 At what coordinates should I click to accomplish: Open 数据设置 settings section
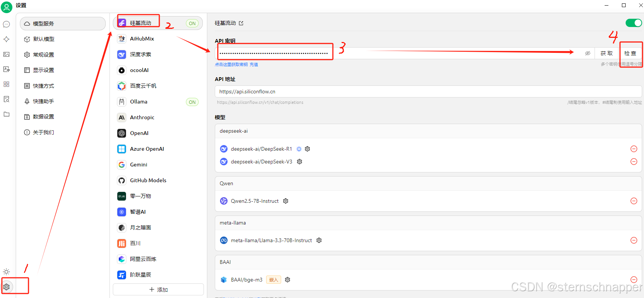point(63,117)
